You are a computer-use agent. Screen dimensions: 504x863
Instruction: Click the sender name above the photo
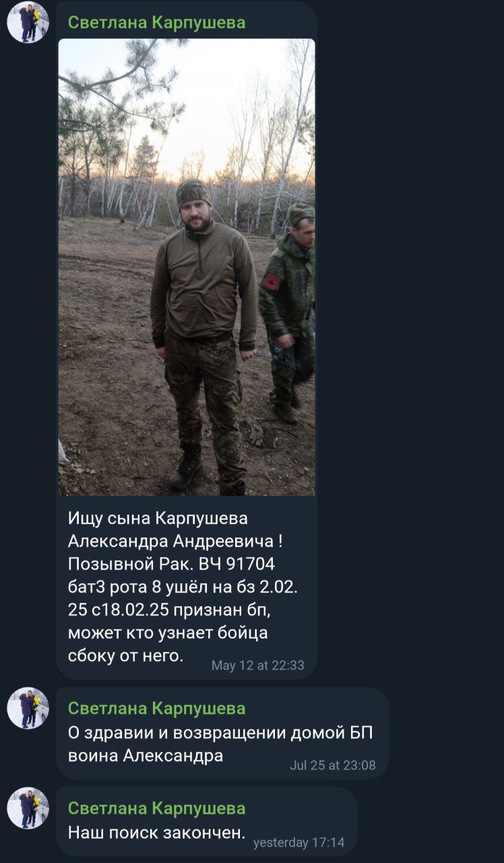pos(156,22)
